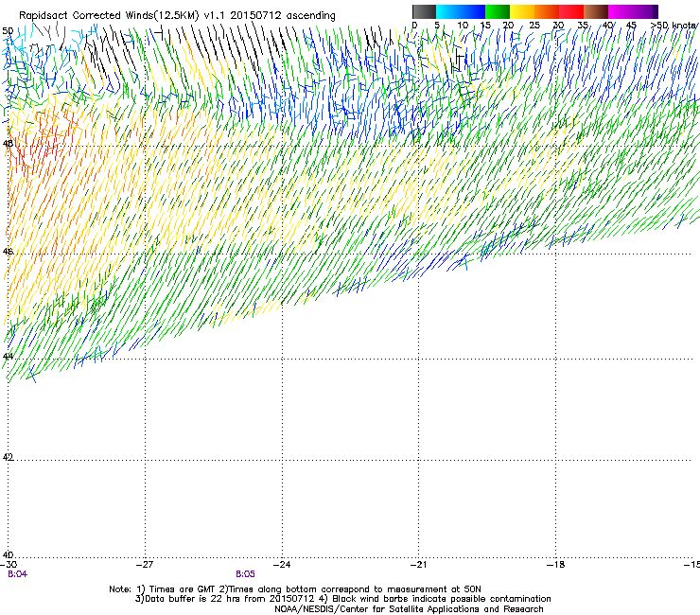700x615 pixels.
Task: Click the '50' latitude axis label
Action: pyautogui.click(x=8, y=31)
